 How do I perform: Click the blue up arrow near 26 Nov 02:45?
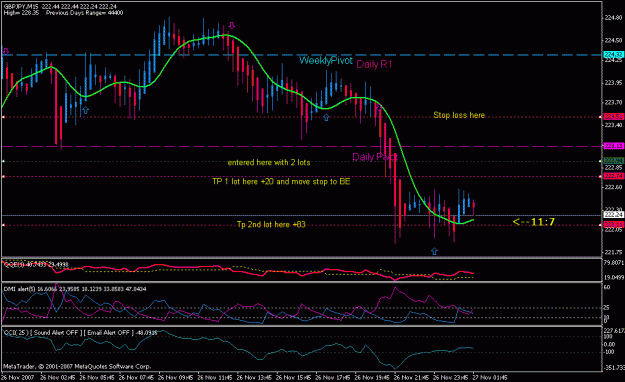tap(85, 110)
